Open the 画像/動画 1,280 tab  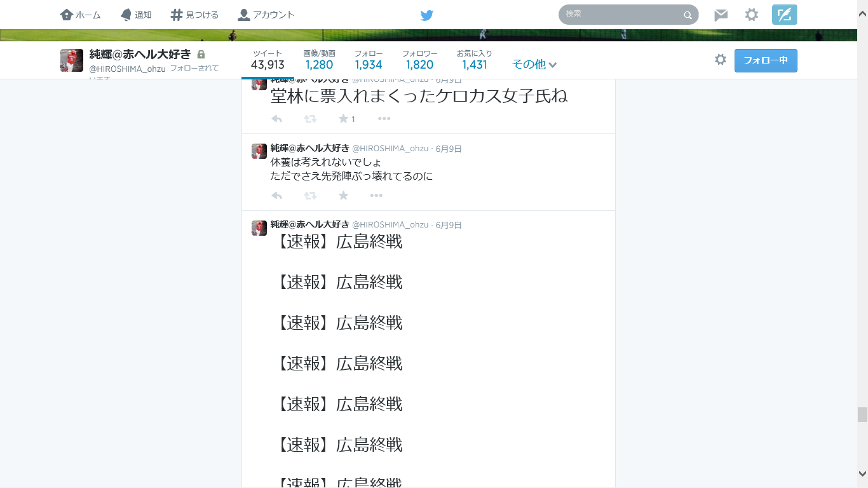[319, 60]
